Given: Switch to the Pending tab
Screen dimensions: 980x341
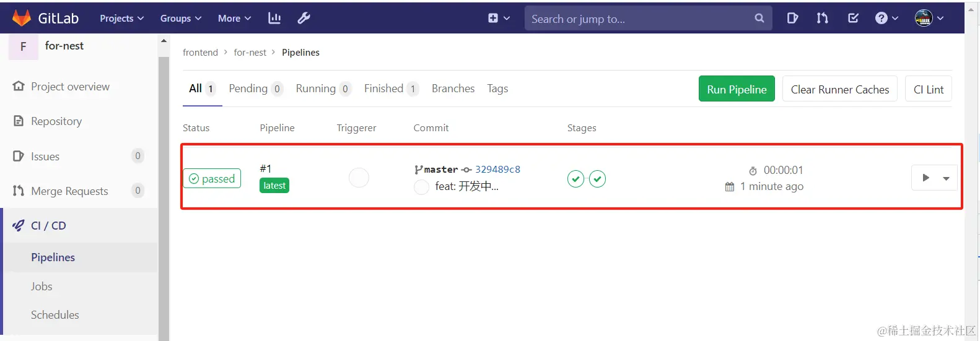Looking at the screenshot, I should (x=256, y=88).
